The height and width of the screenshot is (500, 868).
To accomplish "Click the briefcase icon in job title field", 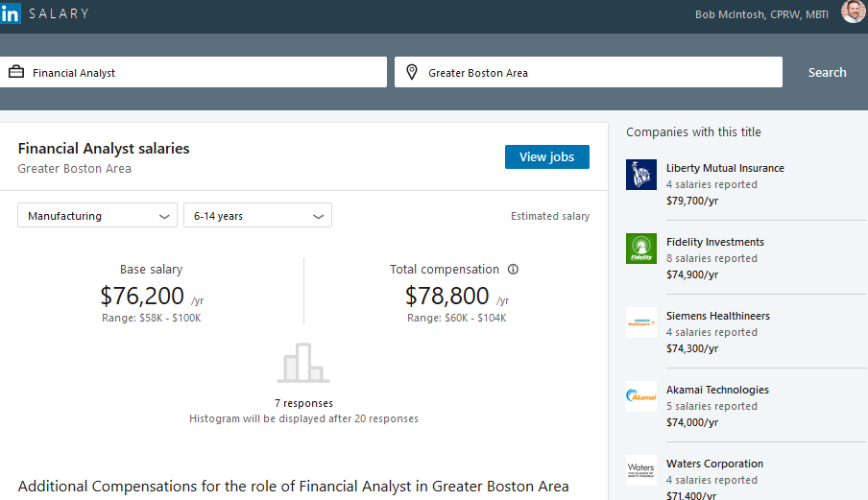I will point(16,72).
